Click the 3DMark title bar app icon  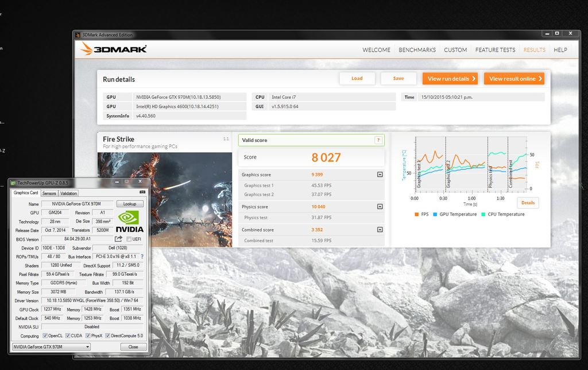pos(78,35)
